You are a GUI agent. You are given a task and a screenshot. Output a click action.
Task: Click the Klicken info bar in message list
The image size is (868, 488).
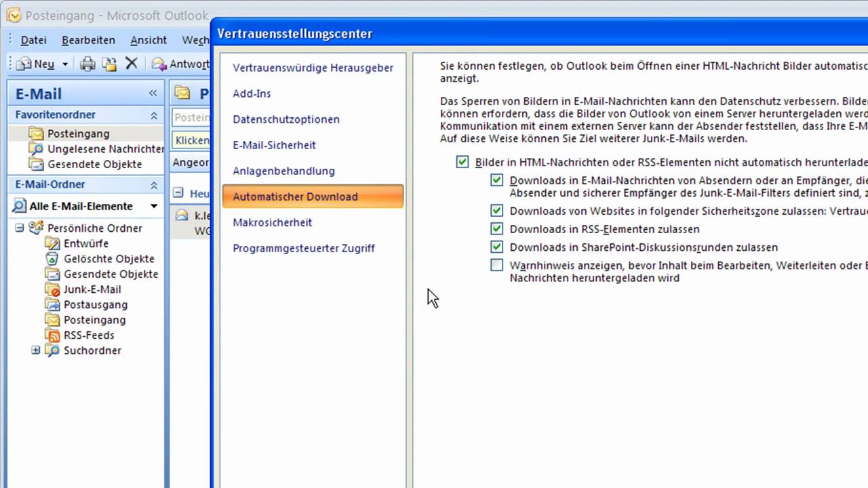tap(191, 140)
